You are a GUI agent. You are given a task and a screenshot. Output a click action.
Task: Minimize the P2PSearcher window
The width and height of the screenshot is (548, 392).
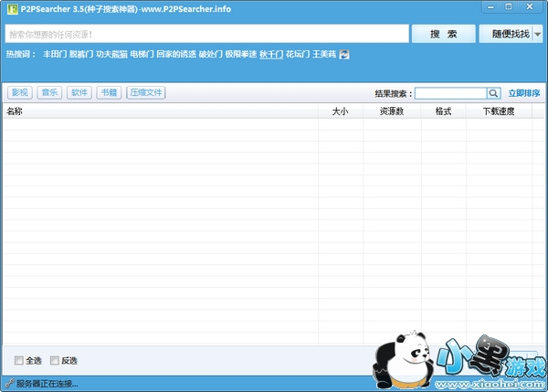coord(490,7)
